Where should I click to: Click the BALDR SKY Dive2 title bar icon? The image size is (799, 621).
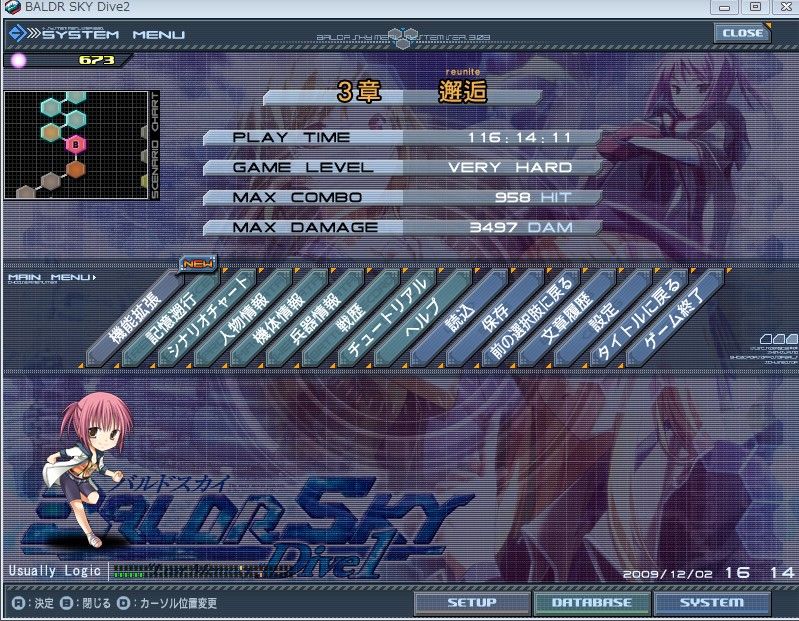(12, 7)
